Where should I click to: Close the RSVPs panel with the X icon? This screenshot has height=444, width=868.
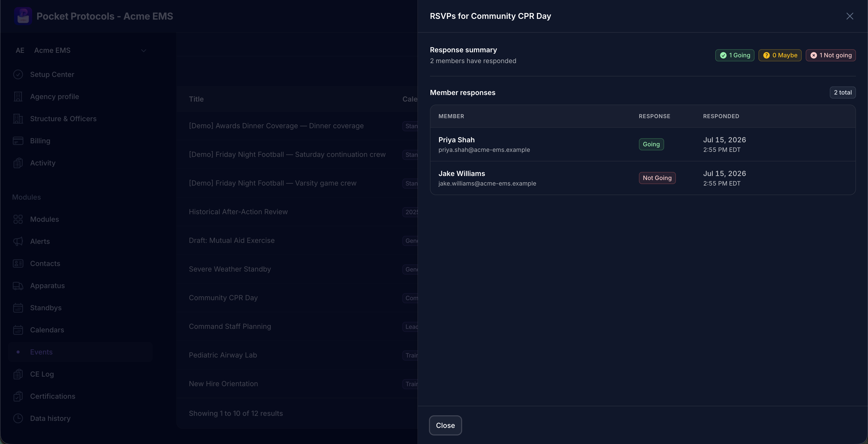[849, 16]
